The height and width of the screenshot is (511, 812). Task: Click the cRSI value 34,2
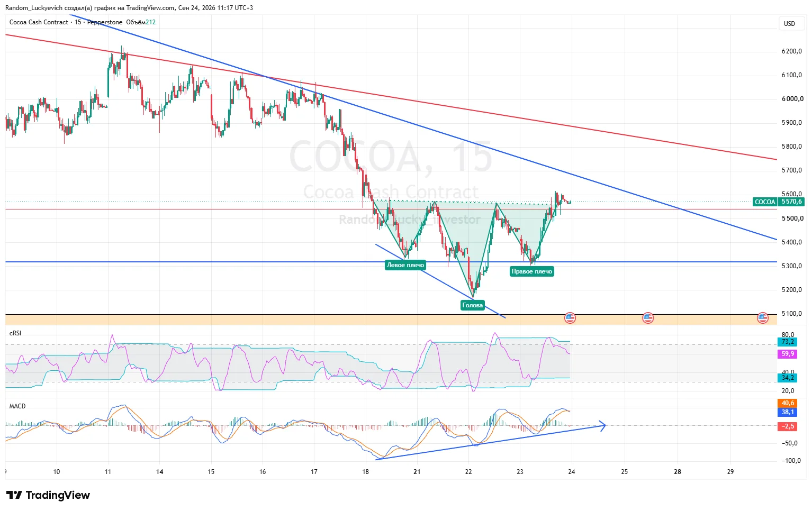pyautogui.click(x=788, y=378)
